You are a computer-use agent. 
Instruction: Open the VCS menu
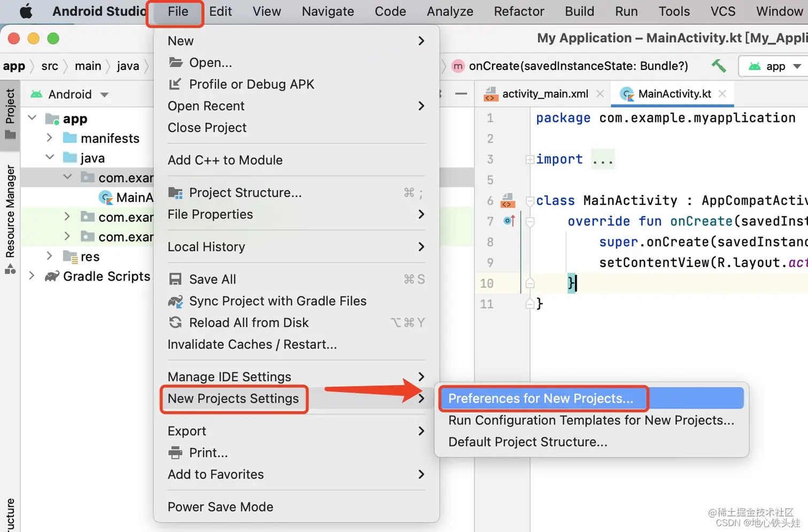722,11
